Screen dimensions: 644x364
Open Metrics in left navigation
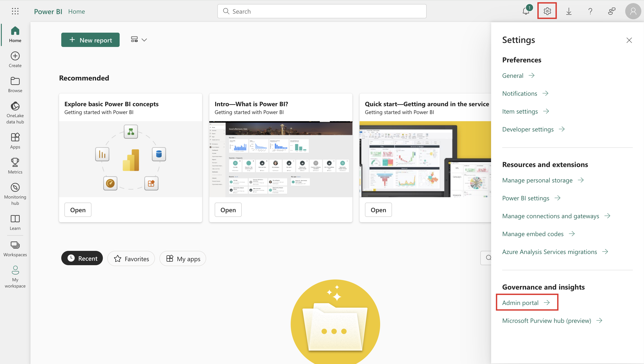tap(15, 166)
